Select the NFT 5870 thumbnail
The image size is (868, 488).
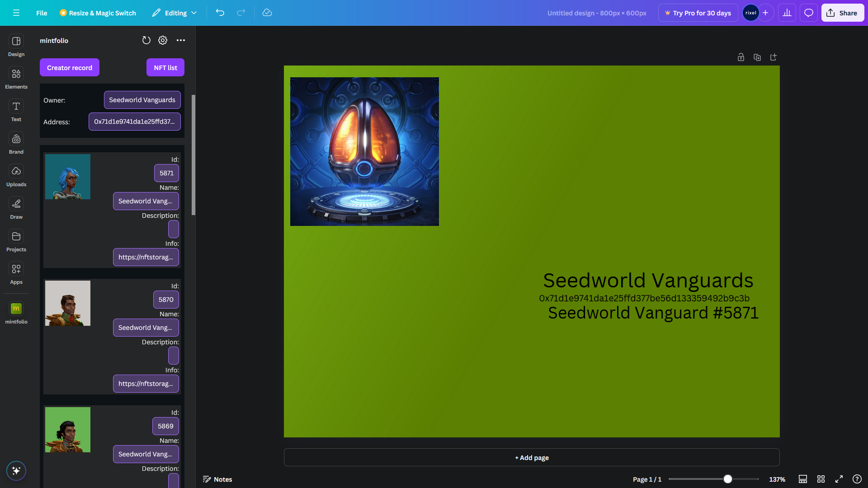68,303
